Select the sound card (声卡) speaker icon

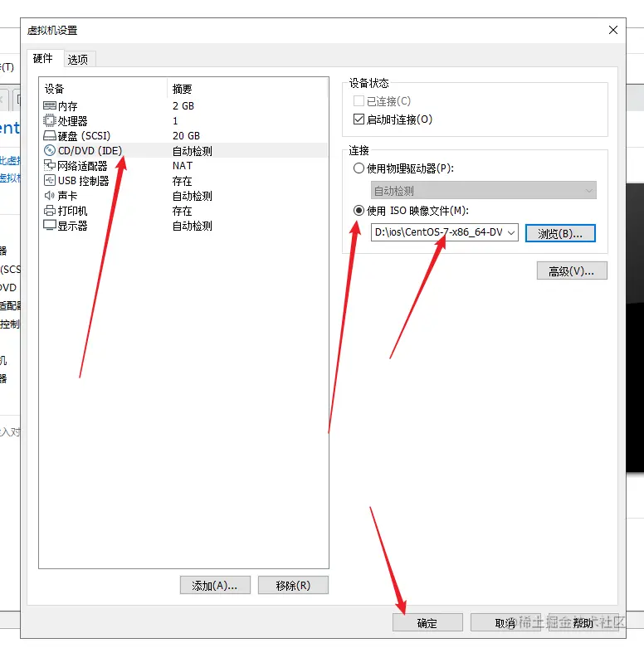(x=50, y=196)
